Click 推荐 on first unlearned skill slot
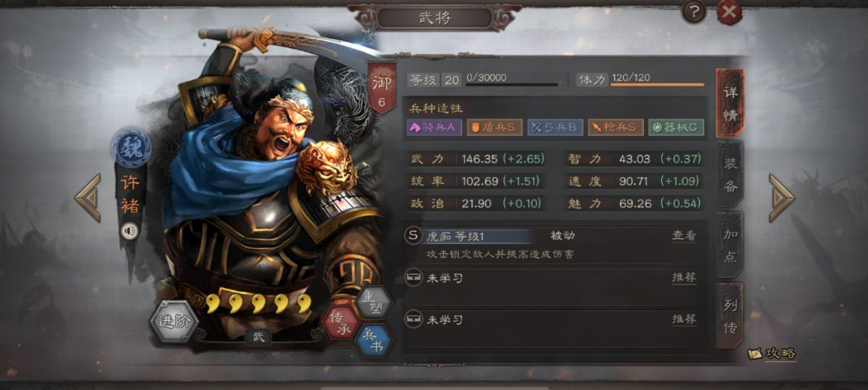The image size is (868, 390). [684, 278]
